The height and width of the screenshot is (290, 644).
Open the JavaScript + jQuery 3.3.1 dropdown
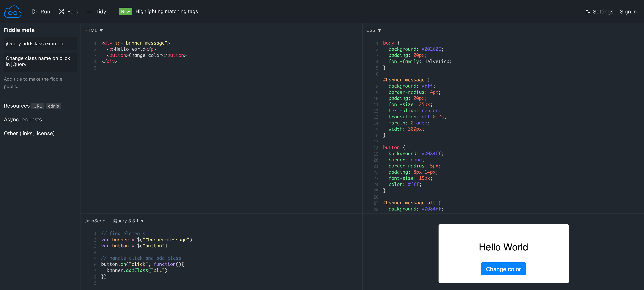pyautogui.click(x=142, y=221)
